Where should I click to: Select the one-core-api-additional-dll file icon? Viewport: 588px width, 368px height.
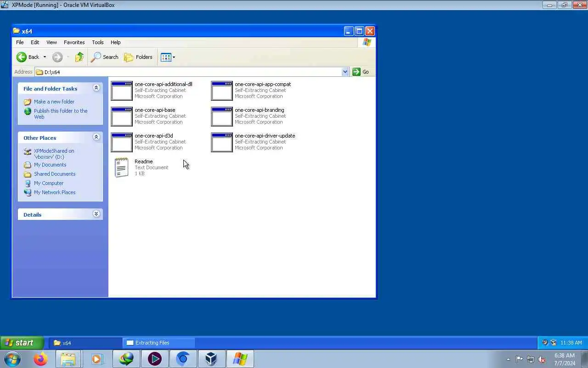point(122,91)
